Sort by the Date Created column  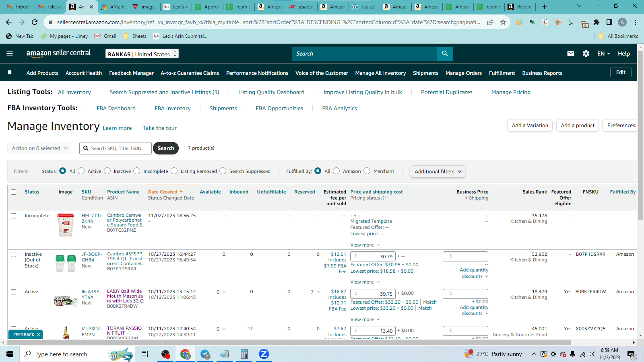click(x=165, y=192)
